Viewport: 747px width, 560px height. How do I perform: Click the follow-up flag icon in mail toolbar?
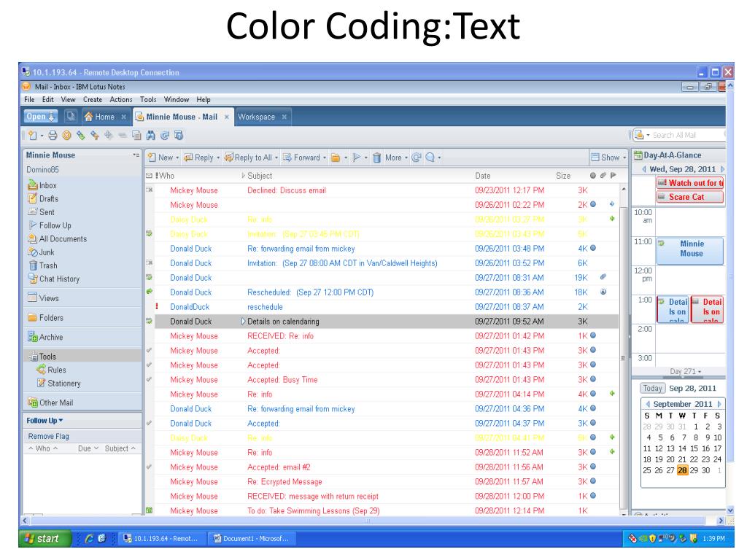356,157
